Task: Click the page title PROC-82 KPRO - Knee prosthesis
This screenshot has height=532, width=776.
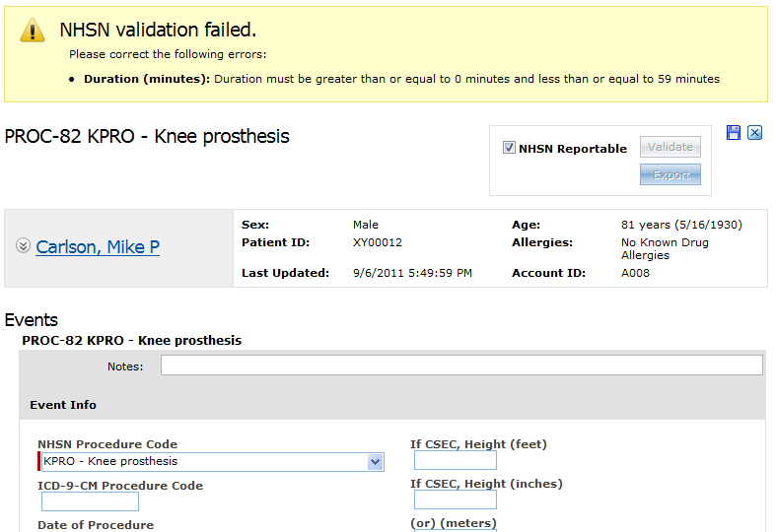Action: click(x=147, y=137)
